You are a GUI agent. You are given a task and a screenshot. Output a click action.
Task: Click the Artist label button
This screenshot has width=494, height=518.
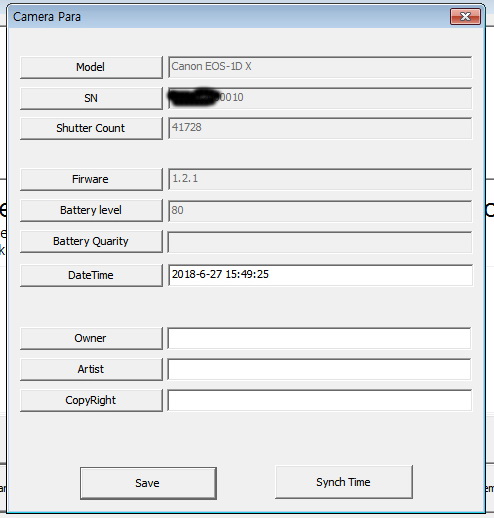coord(91,369)
